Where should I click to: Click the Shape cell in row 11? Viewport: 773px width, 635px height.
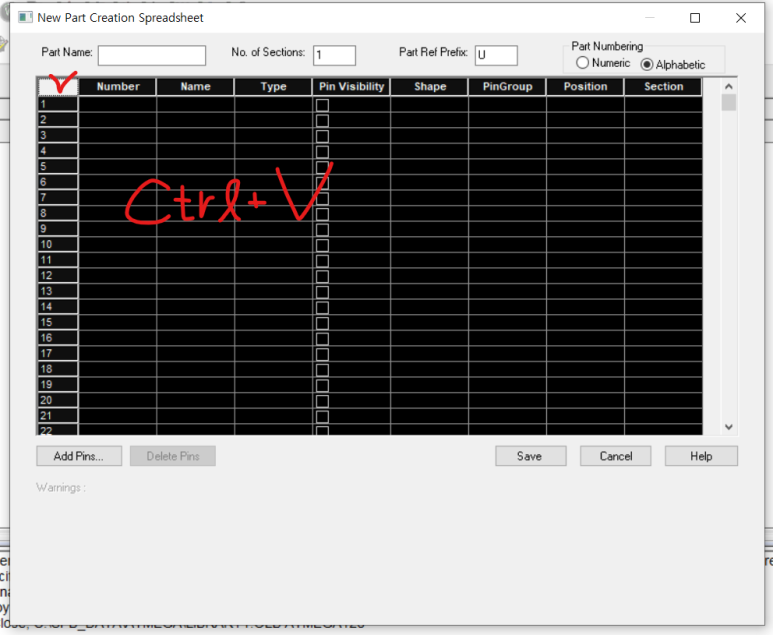coord(429,260)
